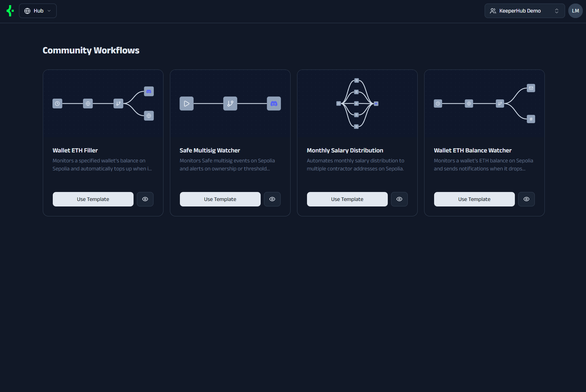586x392 pixels.
Task: Select the bottom globe output node in Wallet ETH Filler
Action: [x=149, y=116]
